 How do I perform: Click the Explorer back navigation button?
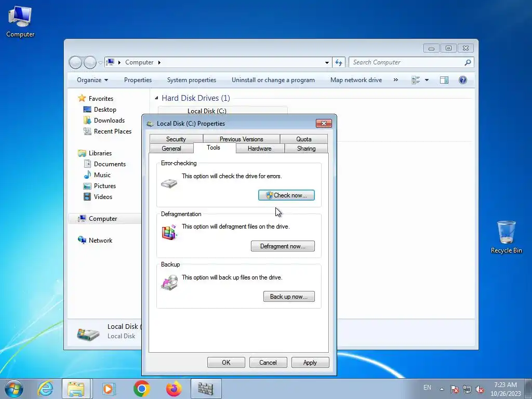coord(75,62)
